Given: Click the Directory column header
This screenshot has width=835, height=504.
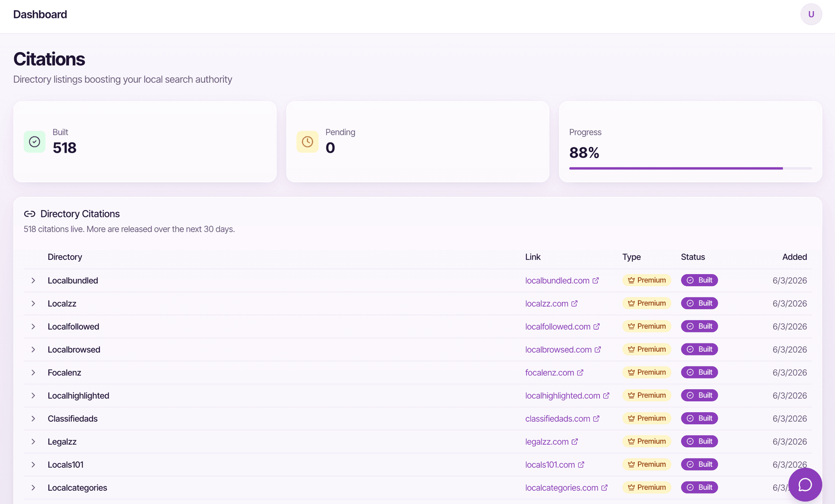Looking at the screenshot, I should [65, 257].
